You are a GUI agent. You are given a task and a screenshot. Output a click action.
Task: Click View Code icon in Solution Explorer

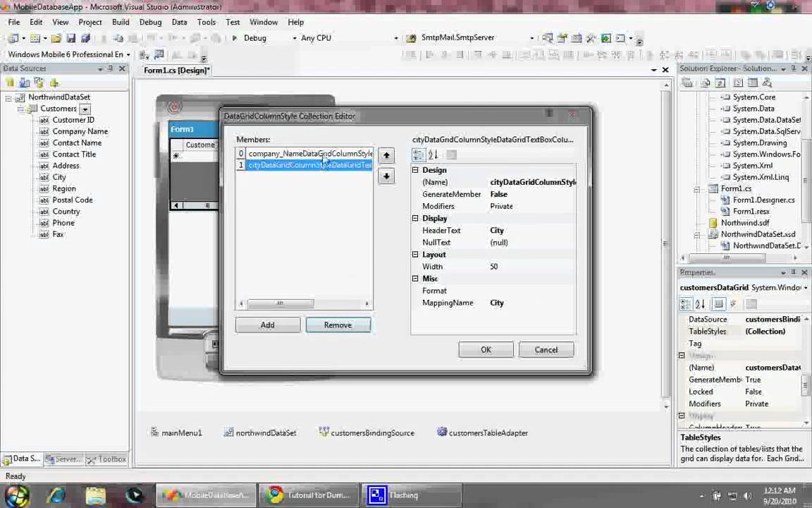point(738,83)
